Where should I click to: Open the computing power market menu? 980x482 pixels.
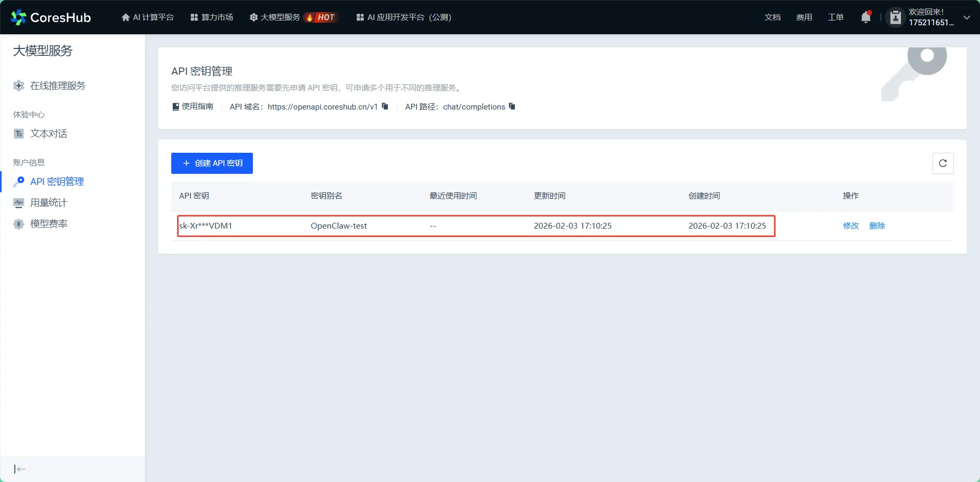(212, 17)
